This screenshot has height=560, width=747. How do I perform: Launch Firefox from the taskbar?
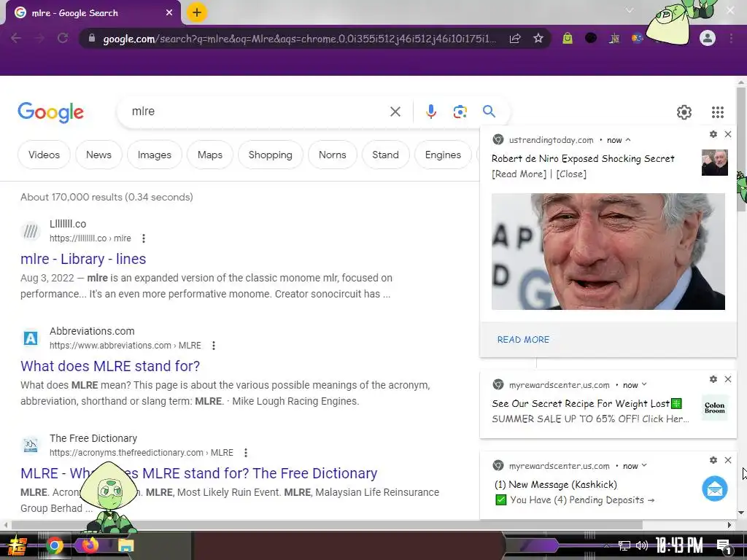(90, 545)
